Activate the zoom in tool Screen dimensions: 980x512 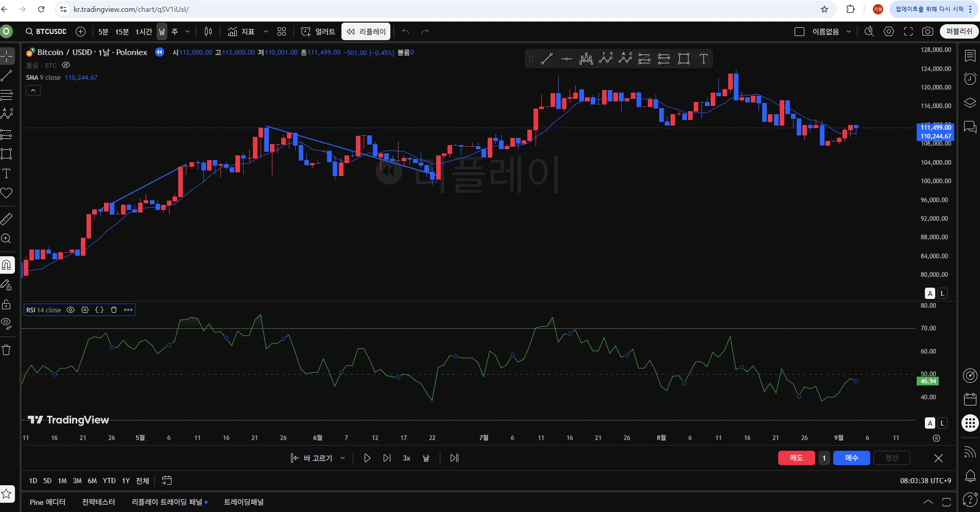(7, 239)
